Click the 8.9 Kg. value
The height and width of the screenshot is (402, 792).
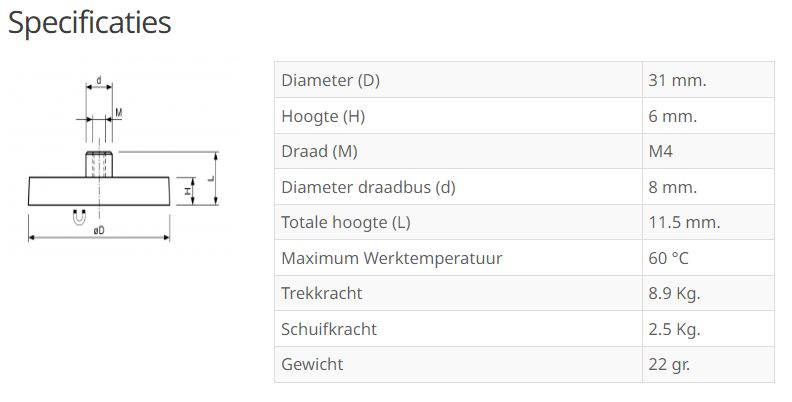(674, 293)
